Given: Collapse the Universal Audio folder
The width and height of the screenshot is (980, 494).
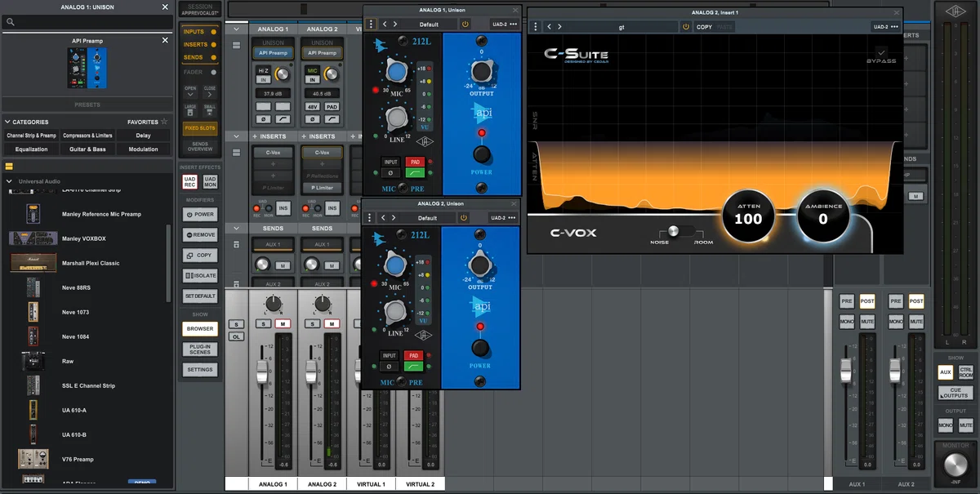Looking at the screenshot, I should pos(9,181).
